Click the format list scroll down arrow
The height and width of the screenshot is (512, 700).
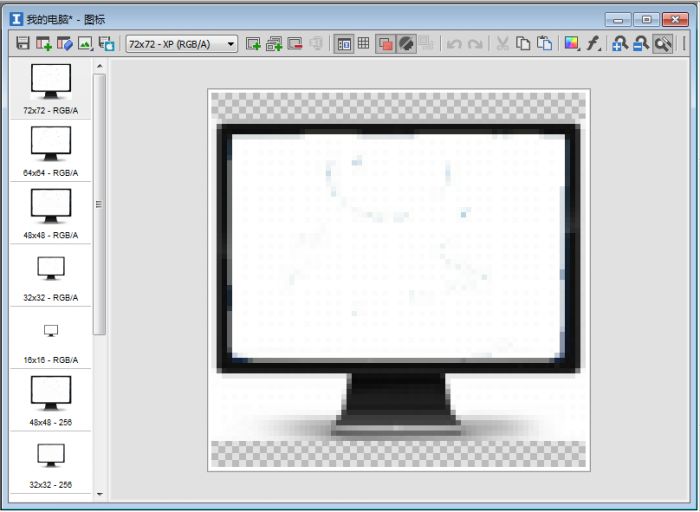(100, 494)
